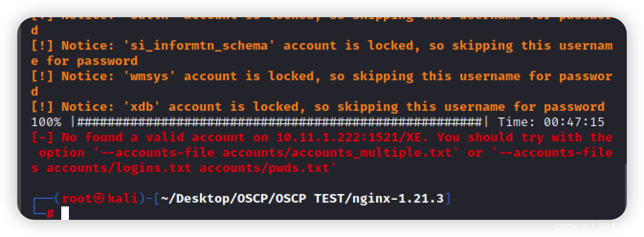Click the accounts/accounts_multiple.txt file path
The width and height of the screenshot is (644, 237).
point(337,152)
